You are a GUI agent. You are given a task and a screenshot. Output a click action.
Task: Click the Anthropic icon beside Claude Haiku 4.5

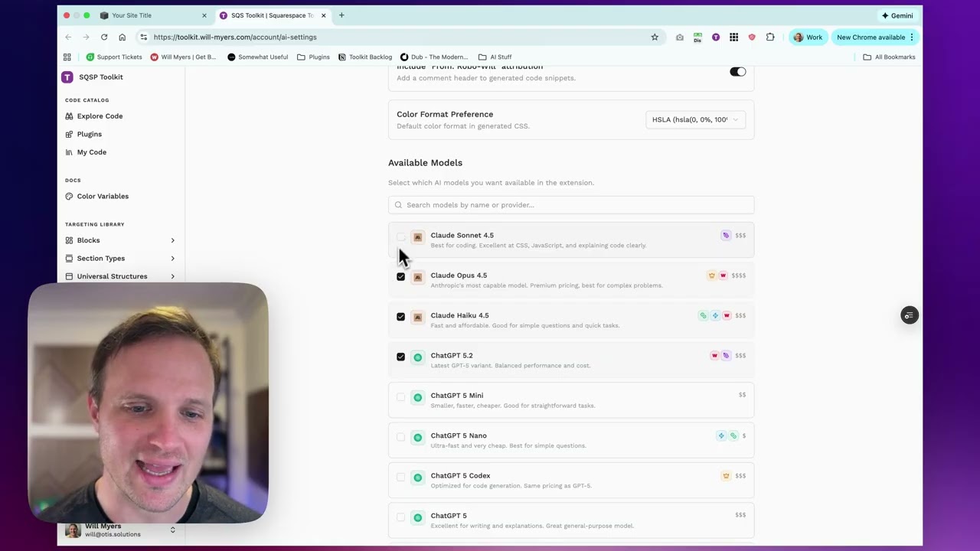click(x=417, y=317)
